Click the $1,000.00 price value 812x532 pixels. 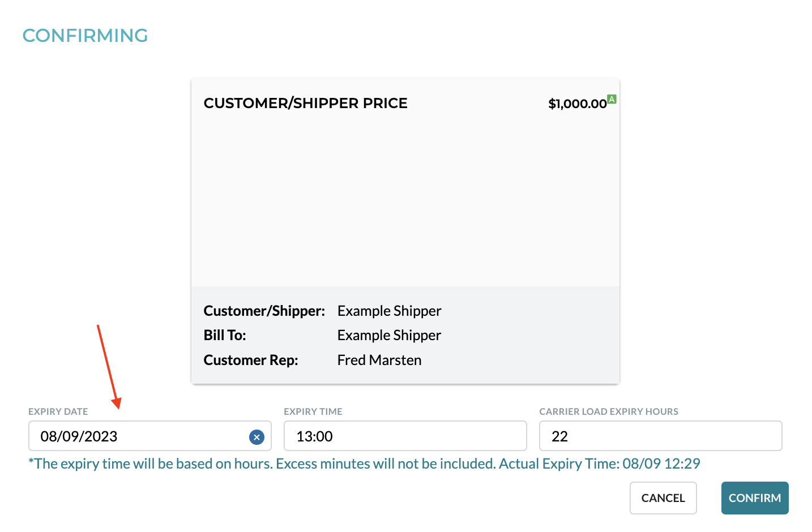tap(577, 103)
